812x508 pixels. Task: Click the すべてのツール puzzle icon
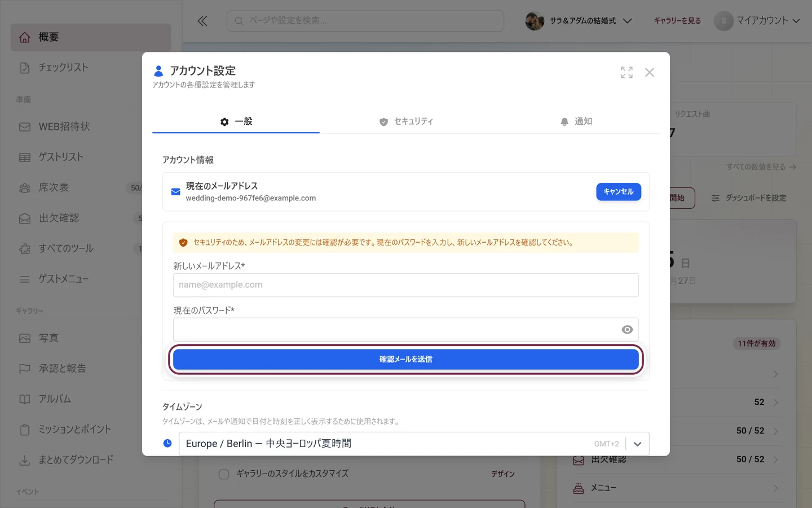pyautogui.click(x=25, y=249)
